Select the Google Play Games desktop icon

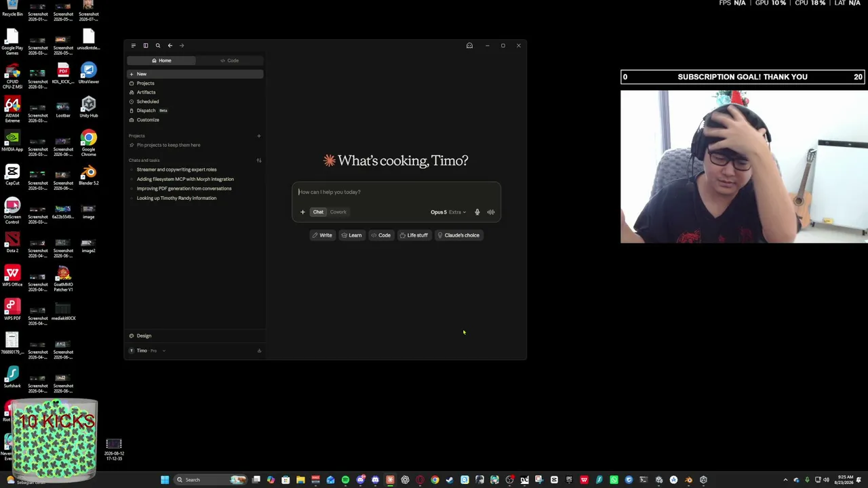[x=12, y=41]
